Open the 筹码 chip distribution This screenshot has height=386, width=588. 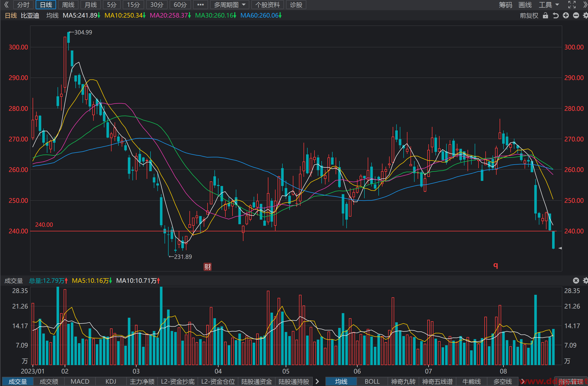point(505,5)
